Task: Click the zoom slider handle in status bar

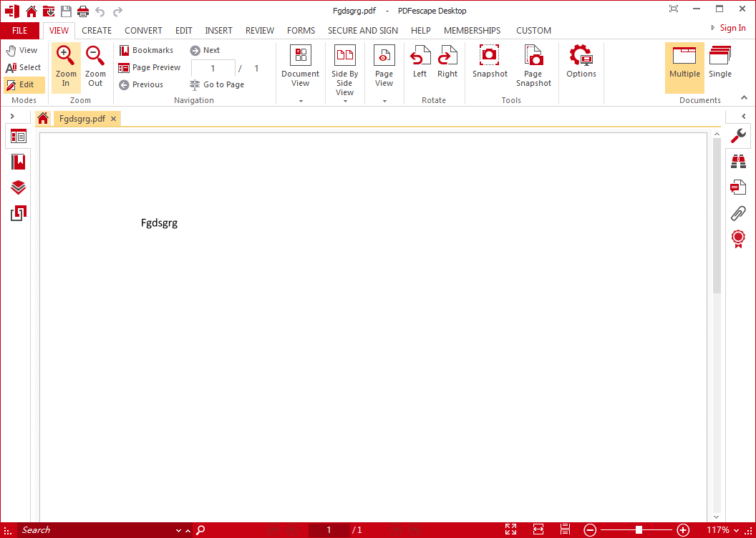Action: click(x=639, y=530)
